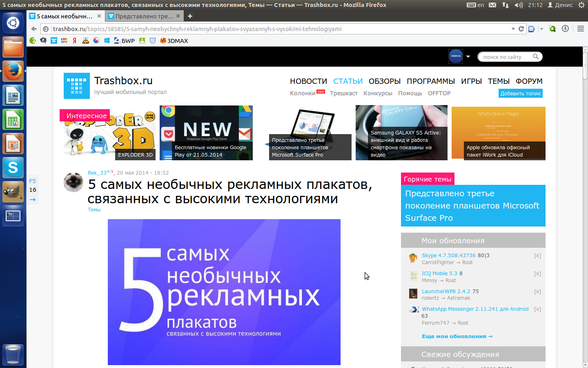Image resolution: width=588 pixels, height=368 pixels.
Task: Open the Trashbox bookmark icon in bookmarks bar
Action: pyautogui.click(x=54, y=40)
